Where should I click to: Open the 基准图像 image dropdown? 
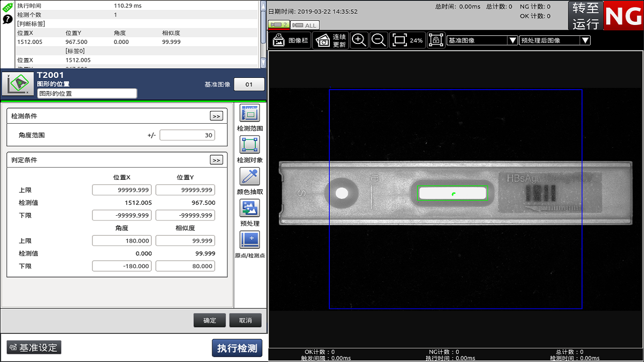coord(482,41)
